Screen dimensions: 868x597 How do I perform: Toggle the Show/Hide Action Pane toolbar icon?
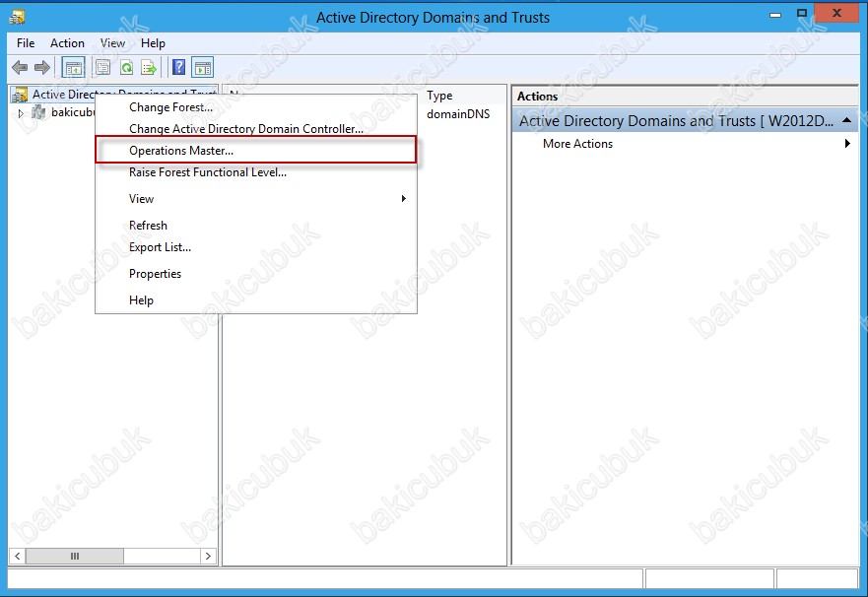(x=203, y=68)
